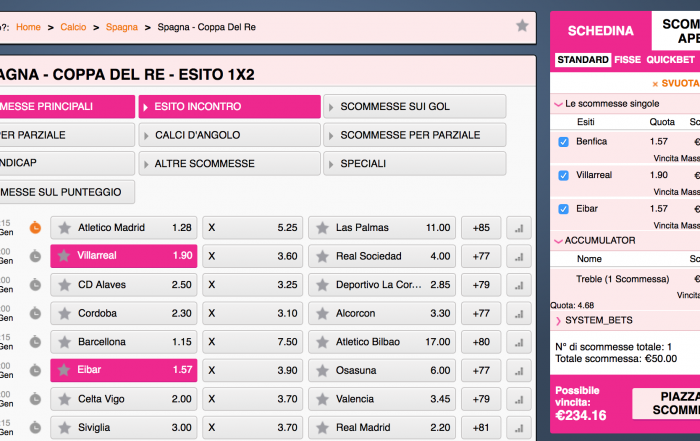Viewport: 700px width, 441px height.
Task: Deselect the highlighted Villarreal 1.90 odds
Action: point(124,256)
